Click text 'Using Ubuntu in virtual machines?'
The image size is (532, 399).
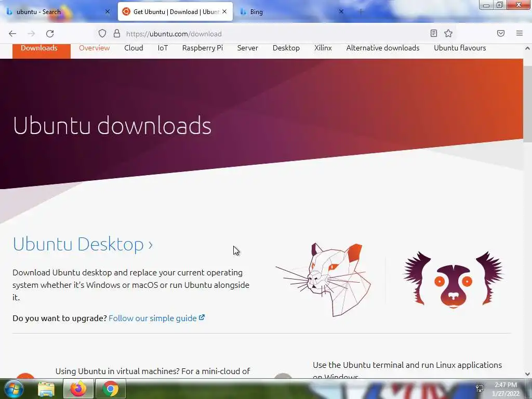click(x=117, y=371)
